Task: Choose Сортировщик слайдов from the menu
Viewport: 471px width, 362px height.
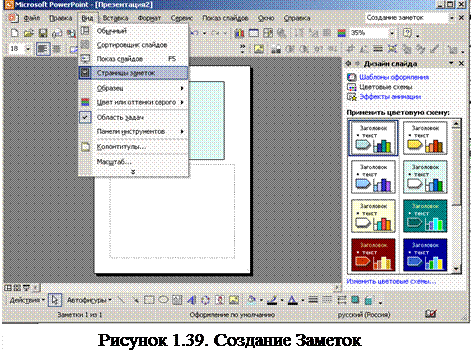Action: coord(133,45)
